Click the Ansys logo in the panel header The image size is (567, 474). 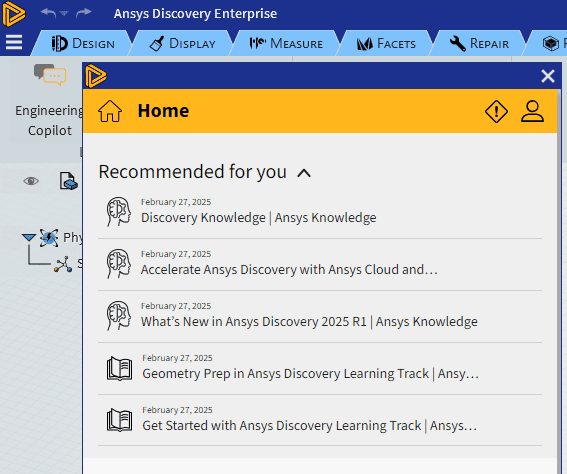point(96,76)
